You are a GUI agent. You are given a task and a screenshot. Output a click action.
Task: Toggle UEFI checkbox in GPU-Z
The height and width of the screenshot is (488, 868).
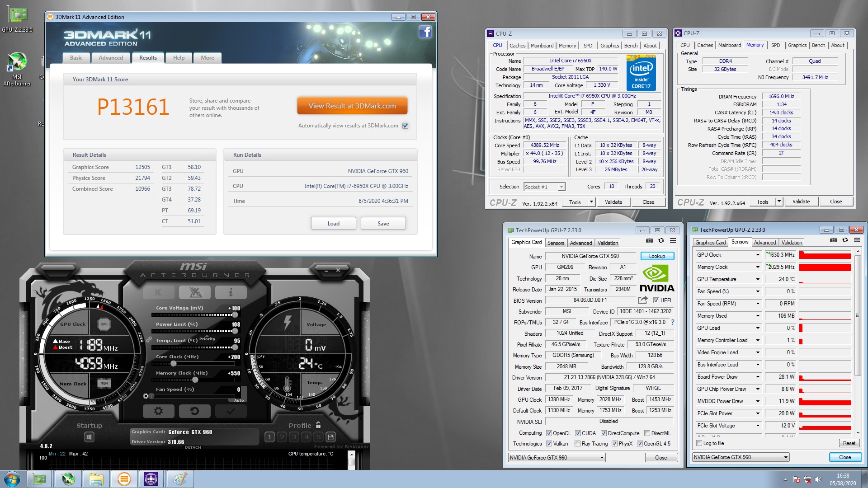point(656,300)
